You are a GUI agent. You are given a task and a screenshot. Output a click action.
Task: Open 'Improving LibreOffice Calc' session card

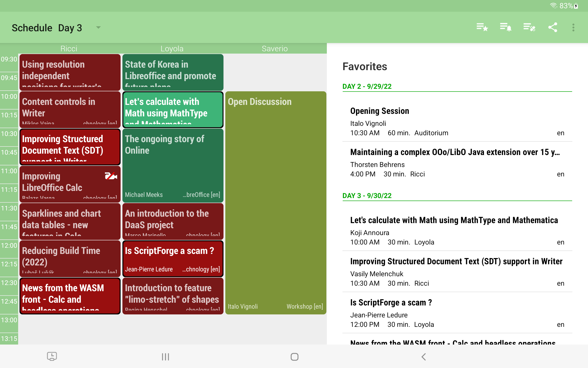[70, 184]
